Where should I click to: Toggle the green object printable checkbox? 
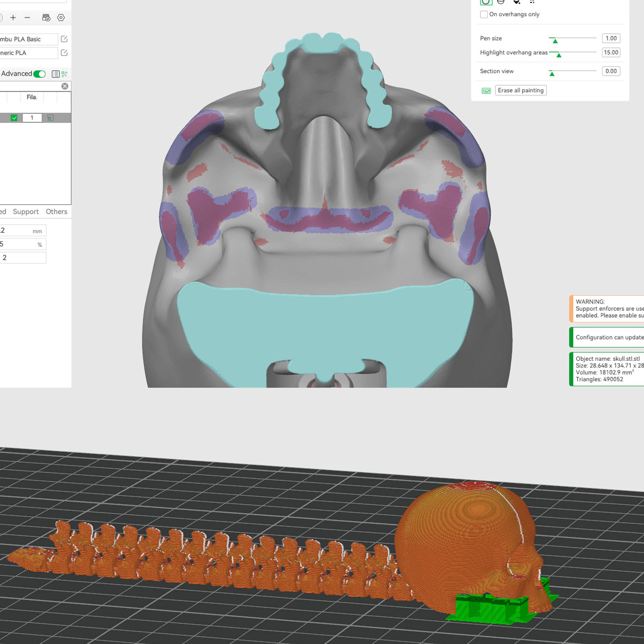[14, 118]
